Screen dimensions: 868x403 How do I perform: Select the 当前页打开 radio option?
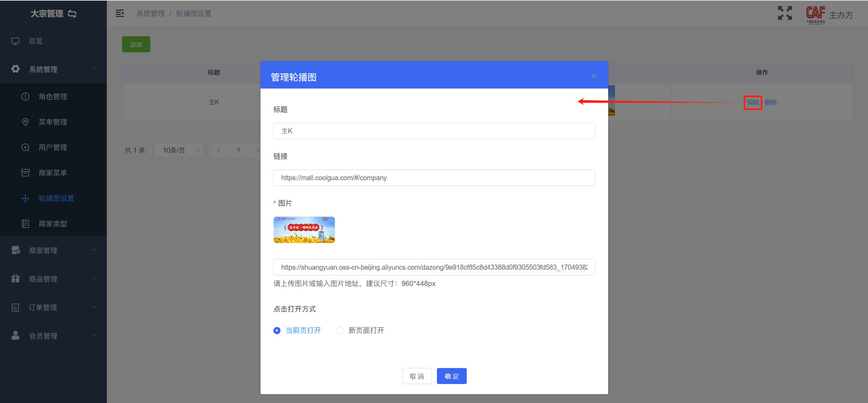point(277,330)
